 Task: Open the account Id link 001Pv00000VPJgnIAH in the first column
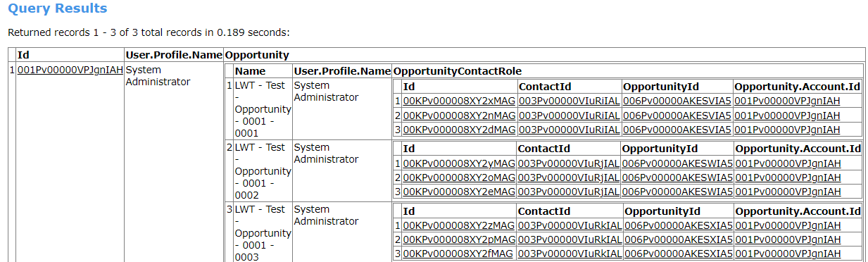[70, 70]
